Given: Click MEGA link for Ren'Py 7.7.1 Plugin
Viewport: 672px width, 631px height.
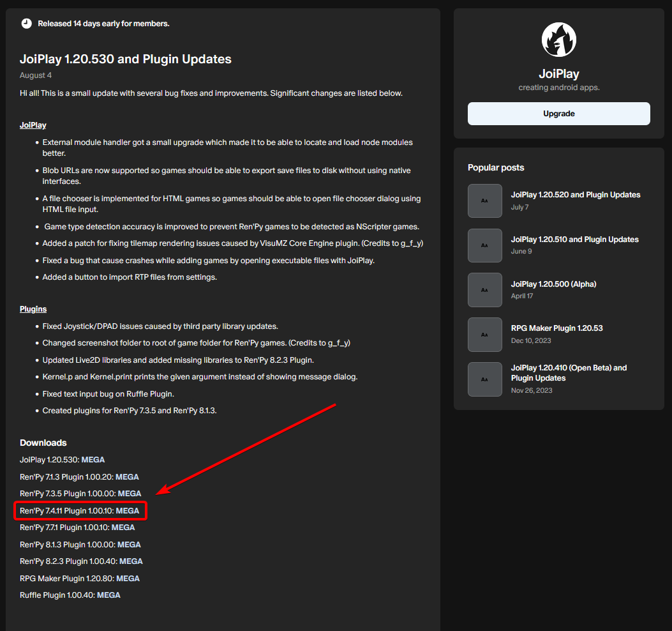Looking at the screenshot, I should pos(123,528).
